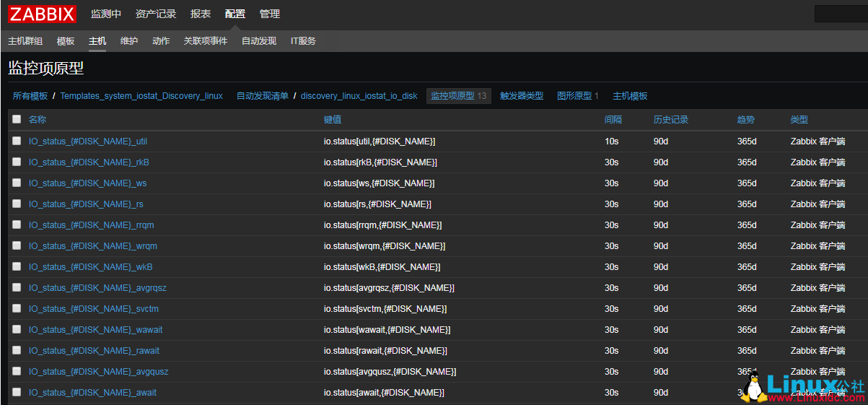Go to 模板 submenu
The width and height of the screenshot is (868, 405).
(x=66, y=41)
